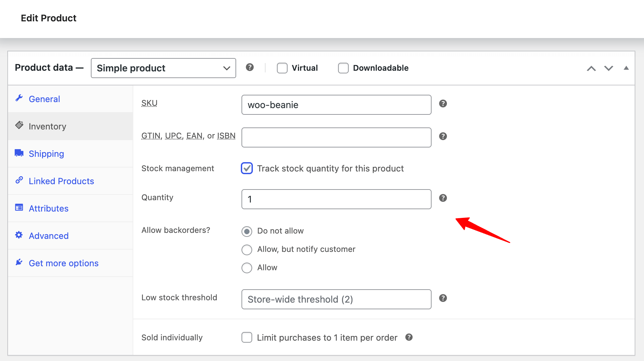Open the Simple product type dropdown
The image size is (644, 361).
163,68
